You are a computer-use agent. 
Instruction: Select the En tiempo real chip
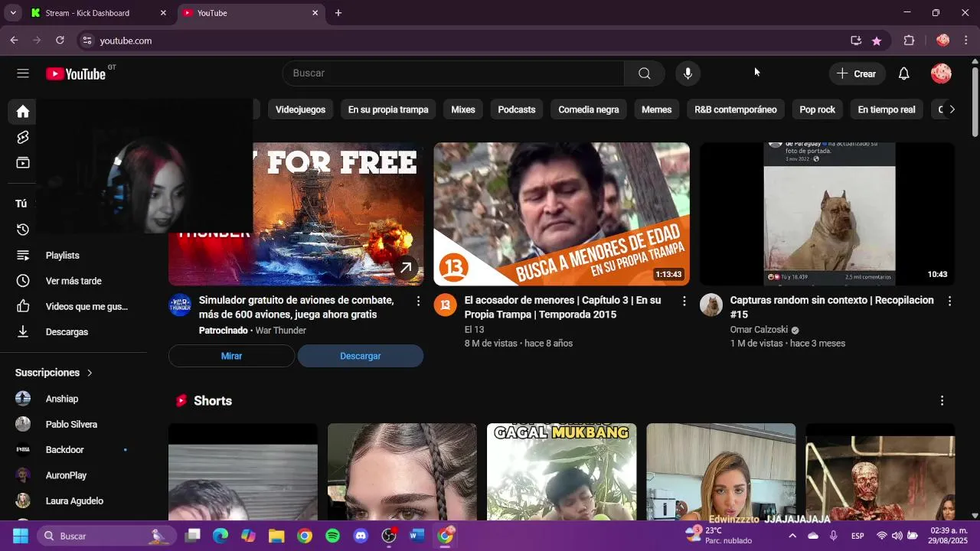tap(887, 109)
